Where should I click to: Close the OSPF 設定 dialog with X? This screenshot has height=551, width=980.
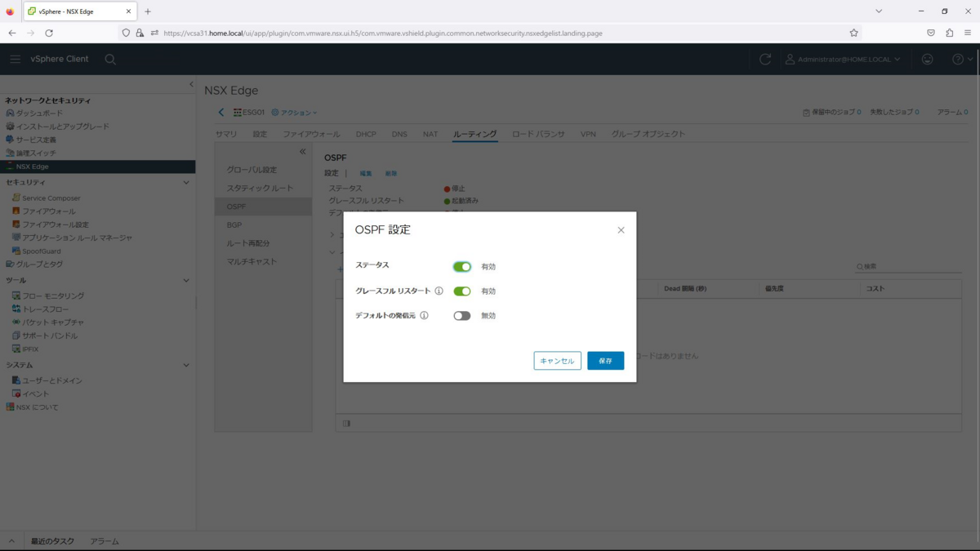621,230
